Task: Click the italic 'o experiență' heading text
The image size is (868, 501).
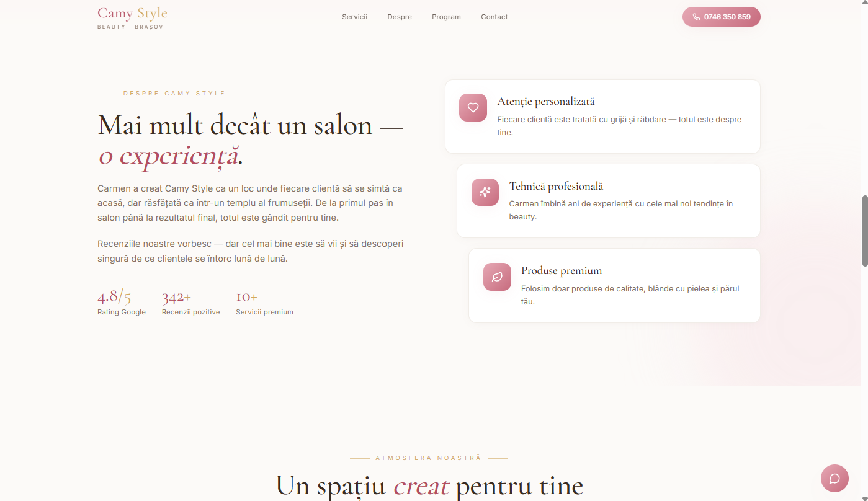Action: click(168, 156)
